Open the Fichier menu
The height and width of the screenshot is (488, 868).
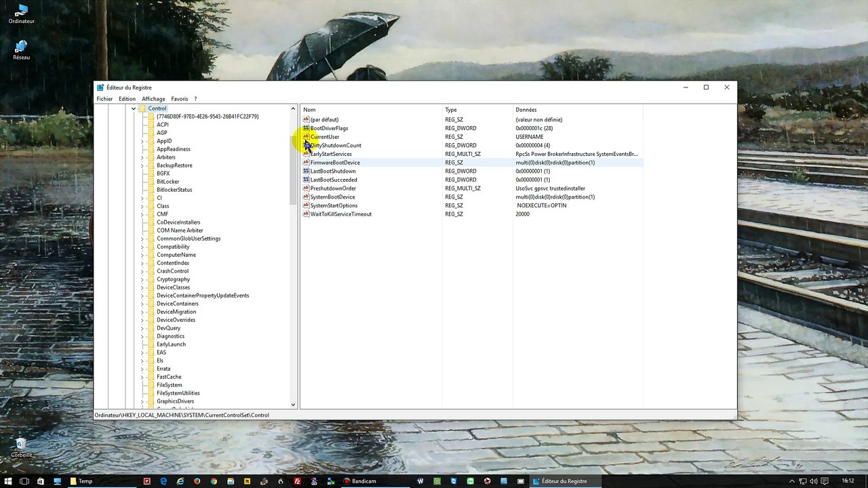[x=104, y=99]
